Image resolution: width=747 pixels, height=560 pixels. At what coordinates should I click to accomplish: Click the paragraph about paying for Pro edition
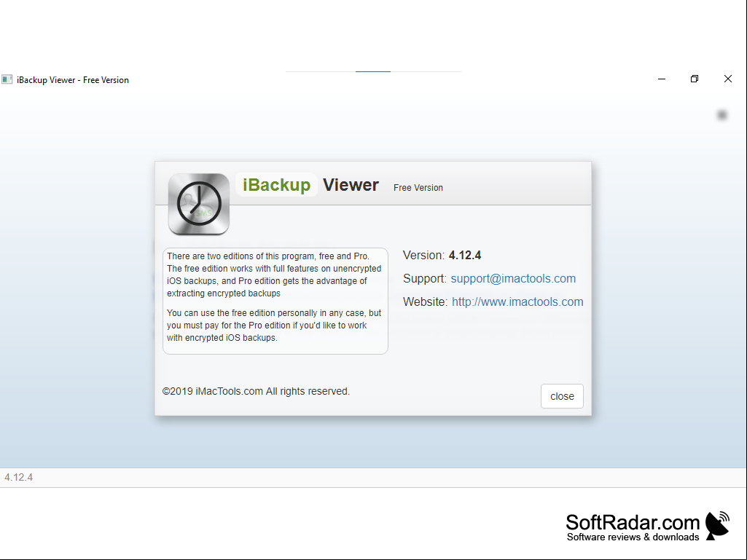[x=274, y=326]
